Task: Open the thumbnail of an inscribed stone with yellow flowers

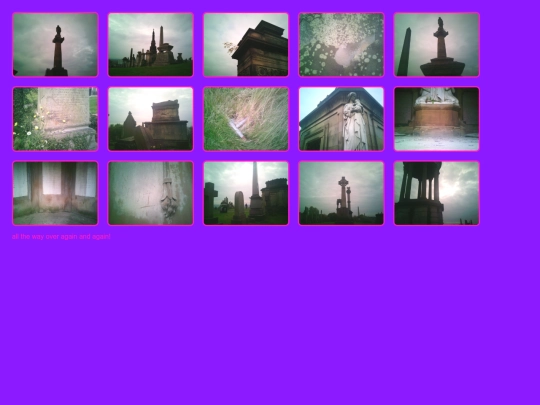Action: [x=55, y=119]
